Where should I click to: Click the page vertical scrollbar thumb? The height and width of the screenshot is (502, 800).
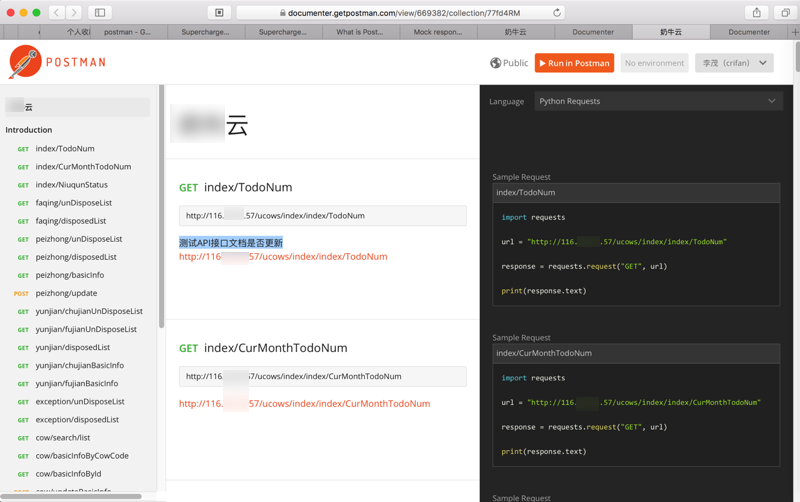(797, 57)
